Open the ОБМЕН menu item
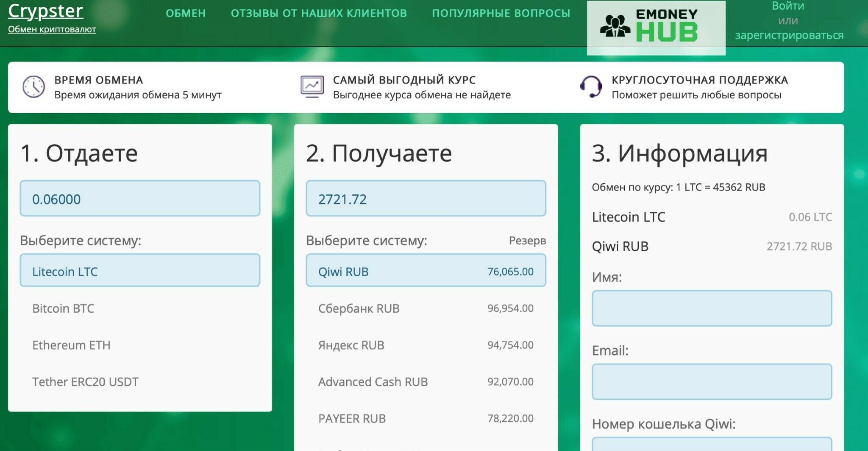The image size is (868, 451). pos(186,13)
